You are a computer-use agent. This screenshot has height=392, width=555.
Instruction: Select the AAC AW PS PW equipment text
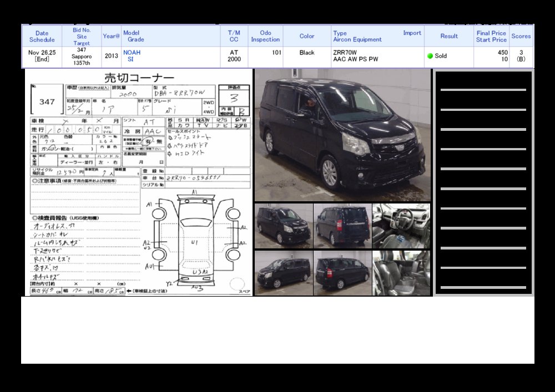(x=355, y=59)
